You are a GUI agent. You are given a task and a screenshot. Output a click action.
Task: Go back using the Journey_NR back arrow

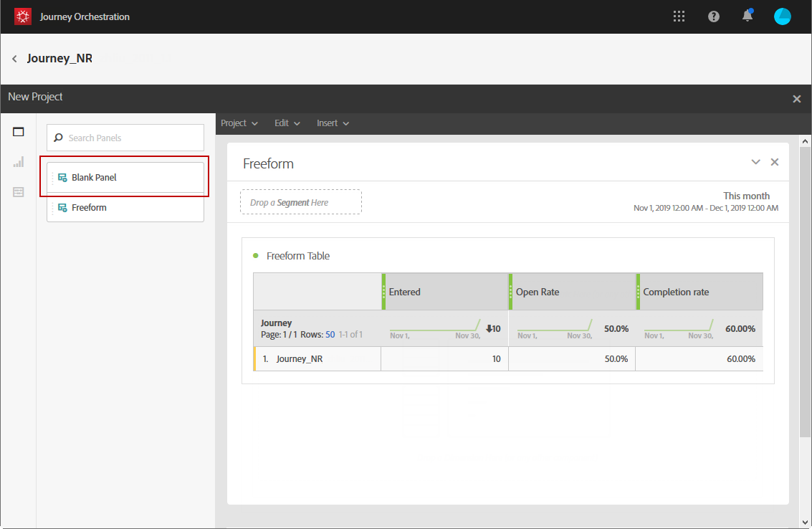pyautogui.click(x=14, y=59)
